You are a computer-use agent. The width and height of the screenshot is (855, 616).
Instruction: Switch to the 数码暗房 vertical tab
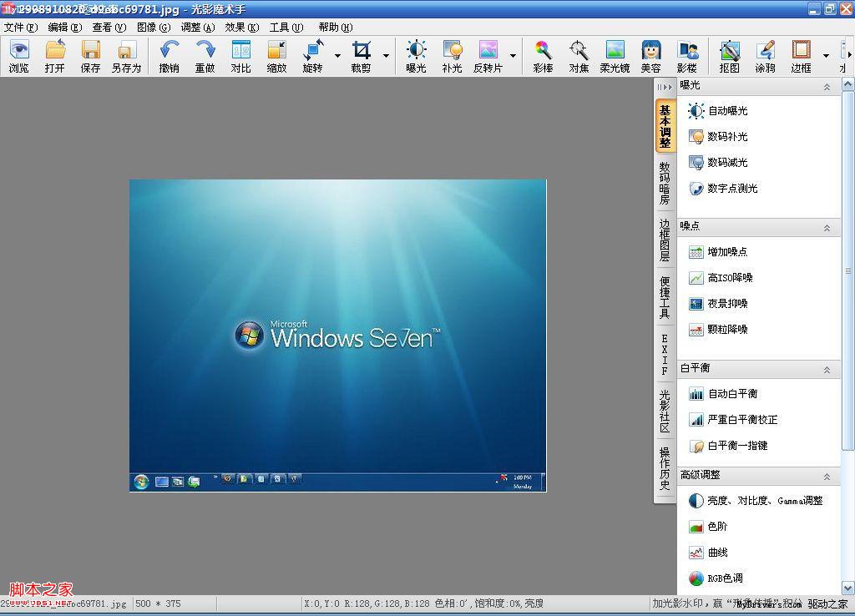[x=665, y=183]
